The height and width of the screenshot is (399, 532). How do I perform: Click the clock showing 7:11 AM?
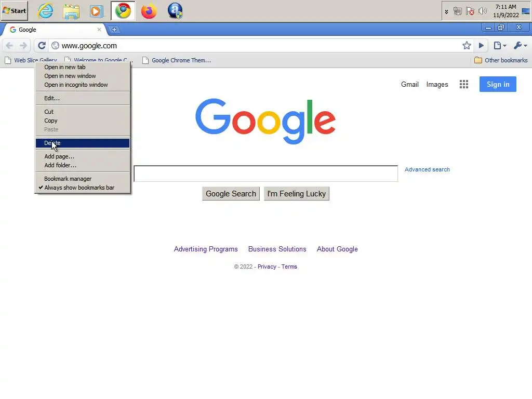tap(506, 11)
